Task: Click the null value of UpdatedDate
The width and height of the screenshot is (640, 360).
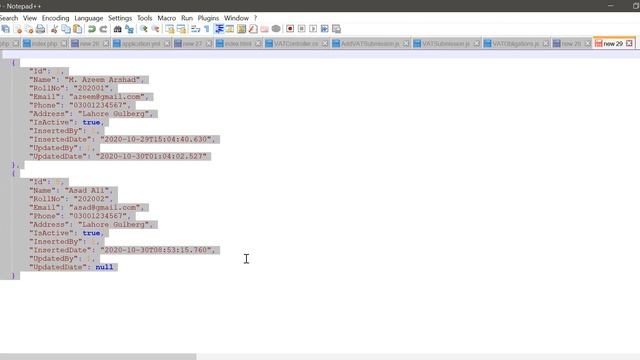Action: point(104,267)
